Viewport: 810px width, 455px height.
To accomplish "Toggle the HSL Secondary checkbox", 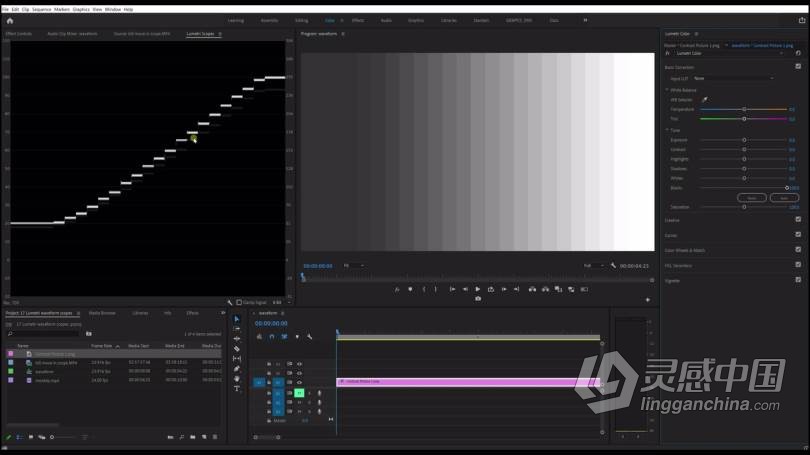I will (x=798, y=264).
